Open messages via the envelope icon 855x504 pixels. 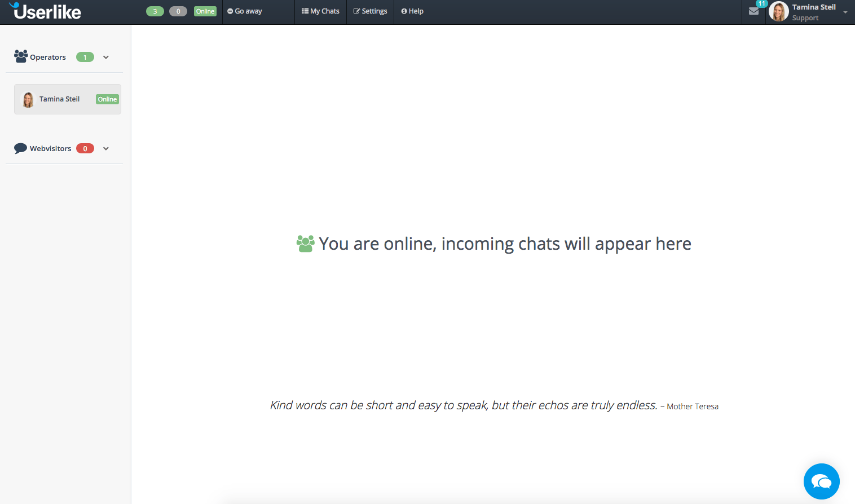click(753, 11)
